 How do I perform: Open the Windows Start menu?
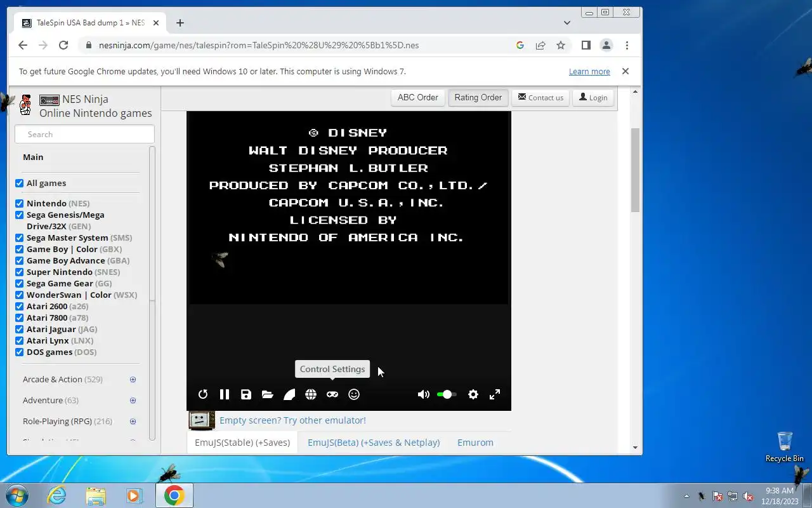[16, 495]
